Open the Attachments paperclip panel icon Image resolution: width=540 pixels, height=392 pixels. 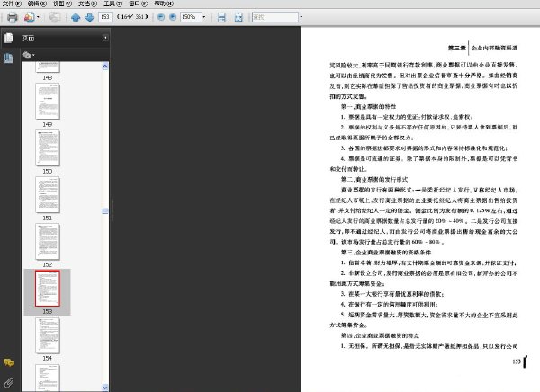(9, 382)
